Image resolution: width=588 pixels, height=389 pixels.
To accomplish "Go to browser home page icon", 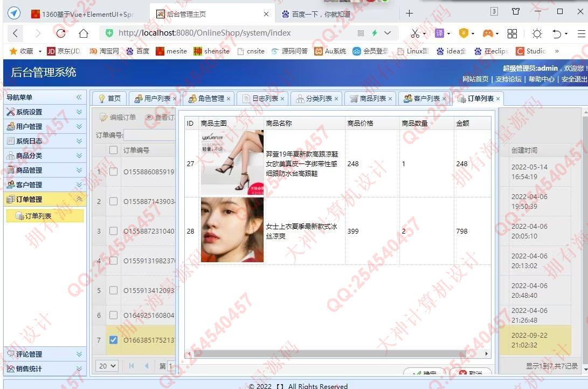I will (83, 33).
